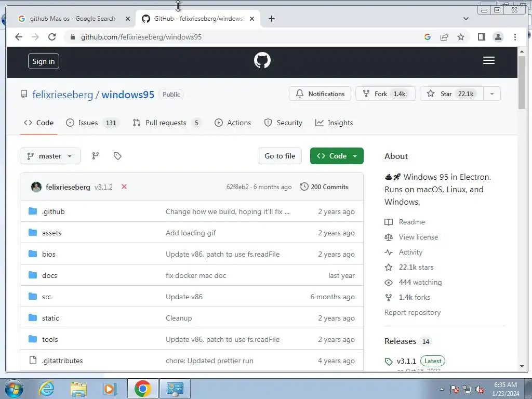This screenshot has height=399, width=532.
Task: Open the docs folder
Action: click(49, 275)
